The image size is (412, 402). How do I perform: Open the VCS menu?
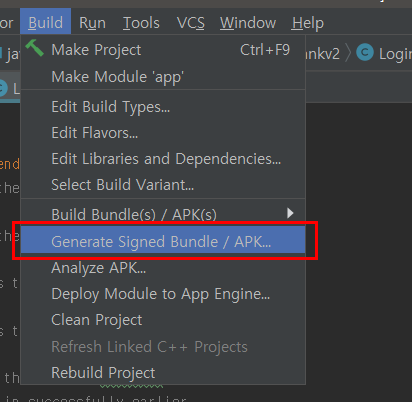[190, 23]
